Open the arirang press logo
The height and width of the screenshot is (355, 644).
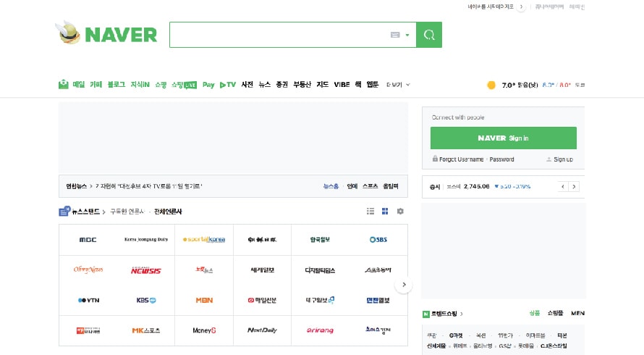tap(320, 330)
